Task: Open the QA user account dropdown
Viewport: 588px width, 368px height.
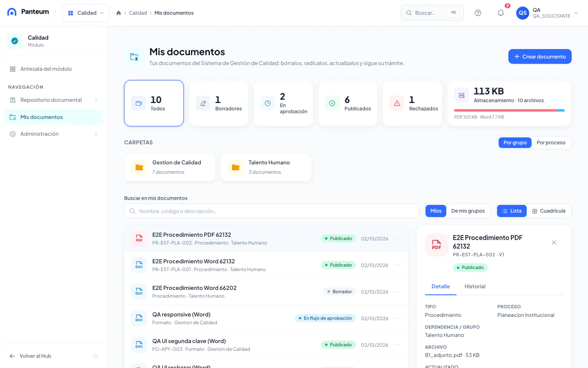Action: pos(548,13)
